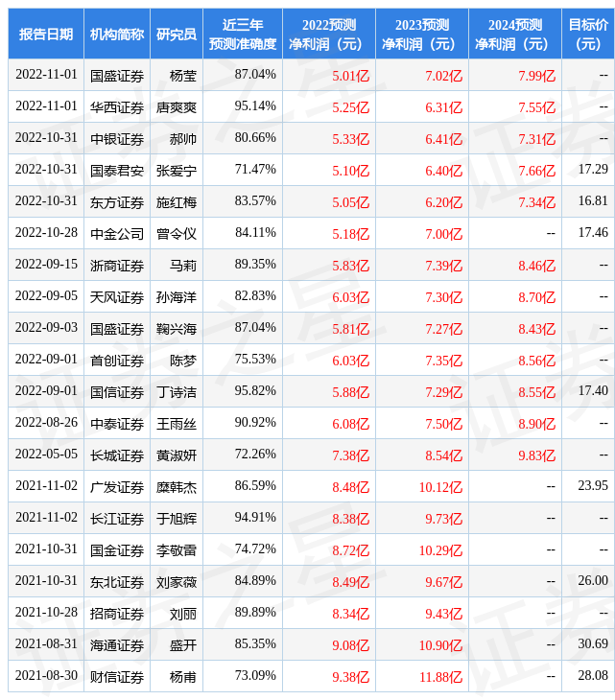Select institution 东方证券
The width and height of the screenshot is (615, 700).
[x=117, y=202]
